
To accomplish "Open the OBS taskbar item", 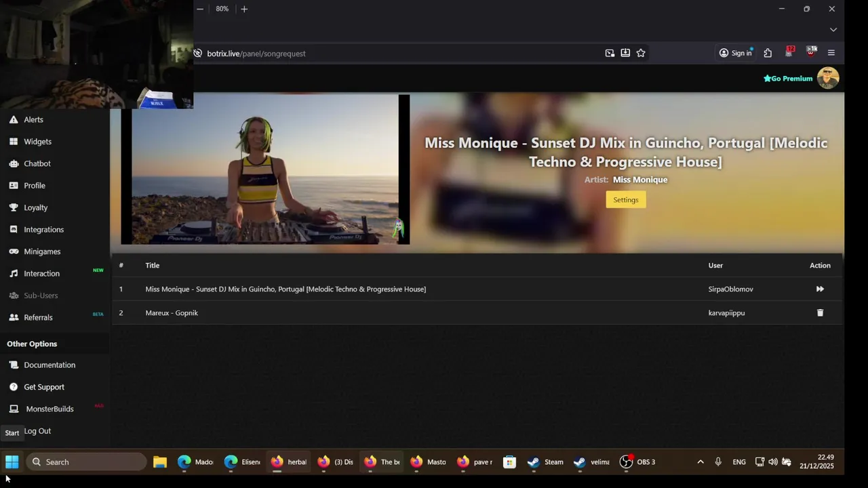I will click(x=638, y=462).
